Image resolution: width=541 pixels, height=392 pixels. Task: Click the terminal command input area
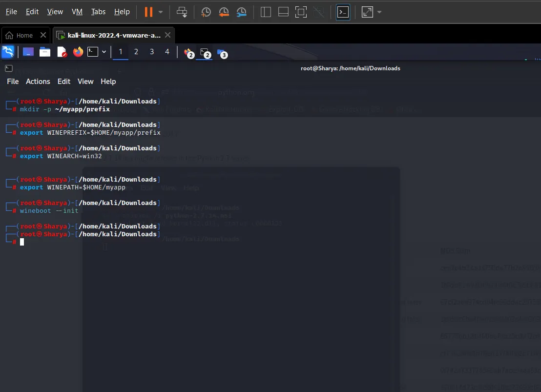21,242
